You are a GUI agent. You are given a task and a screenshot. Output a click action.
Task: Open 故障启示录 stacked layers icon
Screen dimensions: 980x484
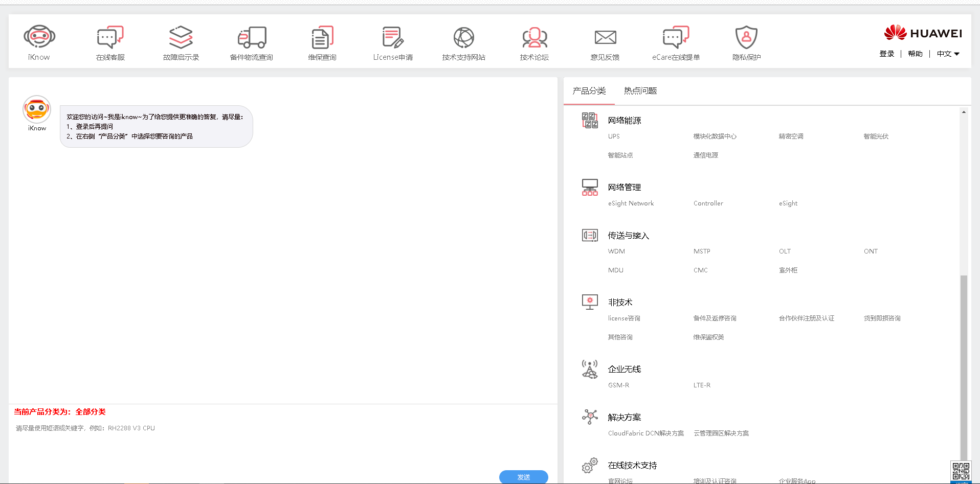(181, 37)
